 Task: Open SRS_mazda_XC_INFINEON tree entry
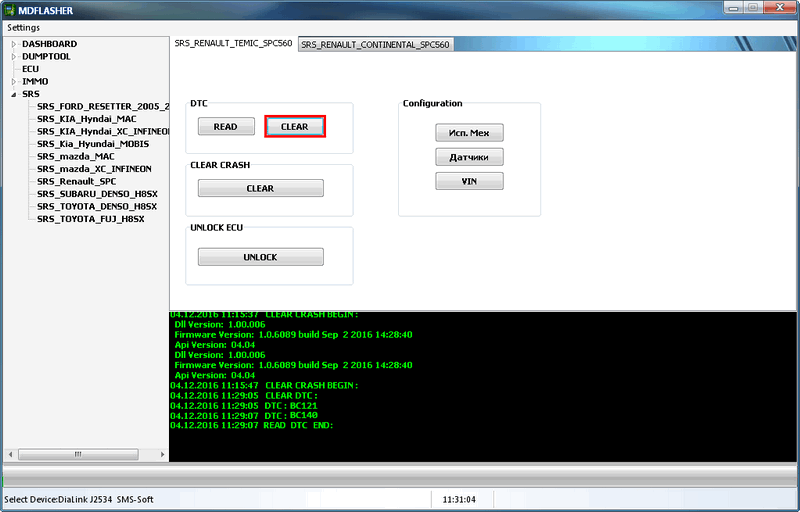94,169
